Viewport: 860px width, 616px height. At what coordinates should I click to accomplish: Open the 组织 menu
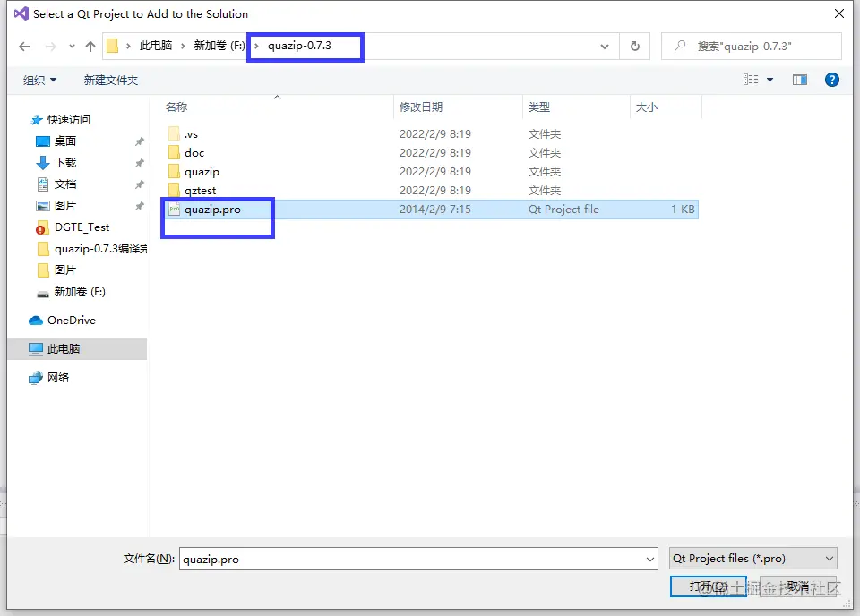39,80
